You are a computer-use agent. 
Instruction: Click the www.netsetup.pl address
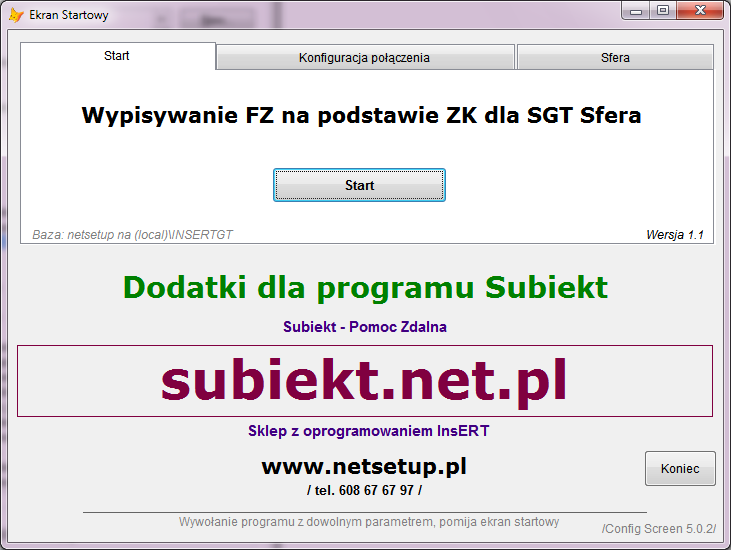click(x=364, y=466)
